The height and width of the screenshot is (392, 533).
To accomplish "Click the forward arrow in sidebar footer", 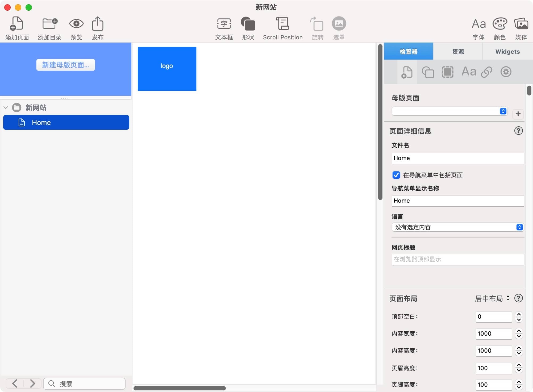I will (x=32, y=383).
